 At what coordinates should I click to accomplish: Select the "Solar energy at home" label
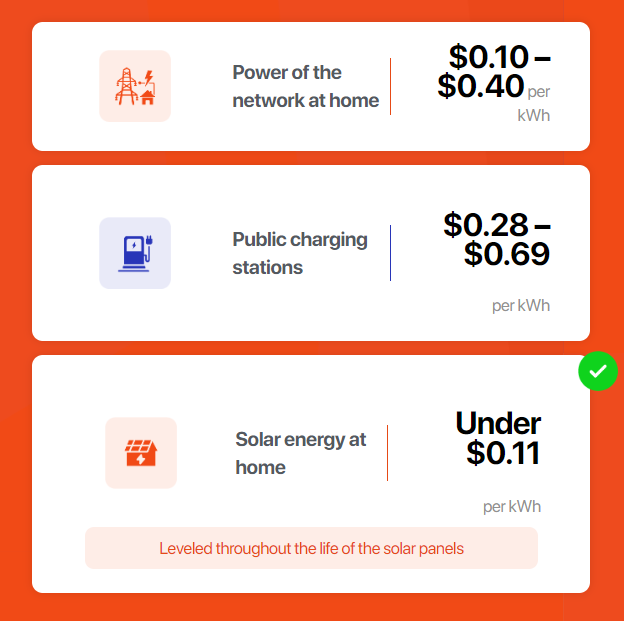click(301, 453)
